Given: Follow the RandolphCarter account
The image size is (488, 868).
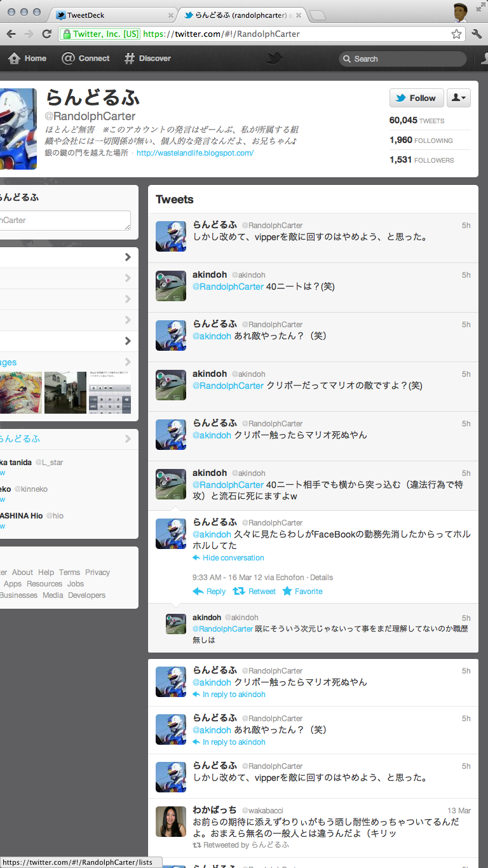Looking at the screenshot, I should (x=417, y=98).
